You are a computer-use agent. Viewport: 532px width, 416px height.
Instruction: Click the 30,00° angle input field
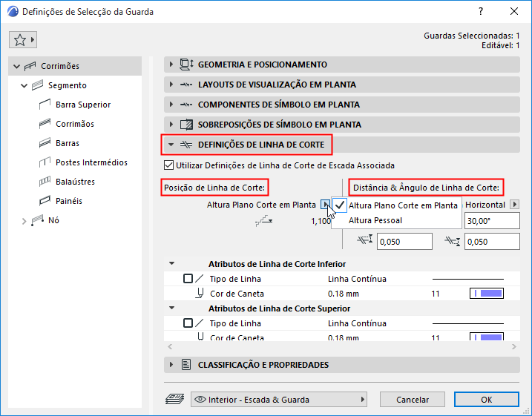(x=491, y=220)
